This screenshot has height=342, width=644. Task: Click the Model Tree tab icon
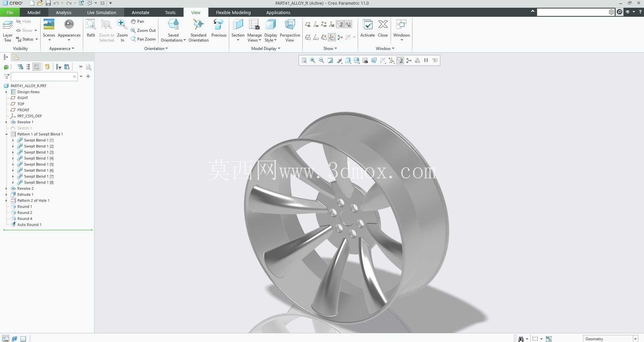tap(6, 57)
